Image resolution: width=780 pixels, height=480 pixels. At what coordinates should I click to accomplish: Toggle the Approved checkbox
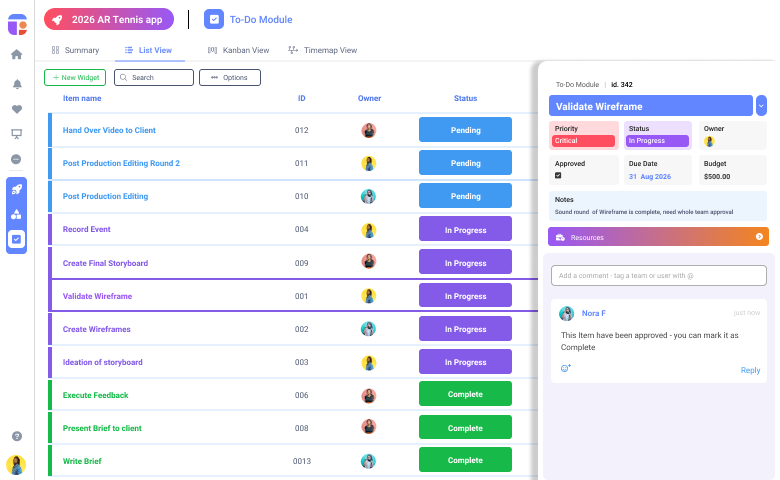[558, 175]
